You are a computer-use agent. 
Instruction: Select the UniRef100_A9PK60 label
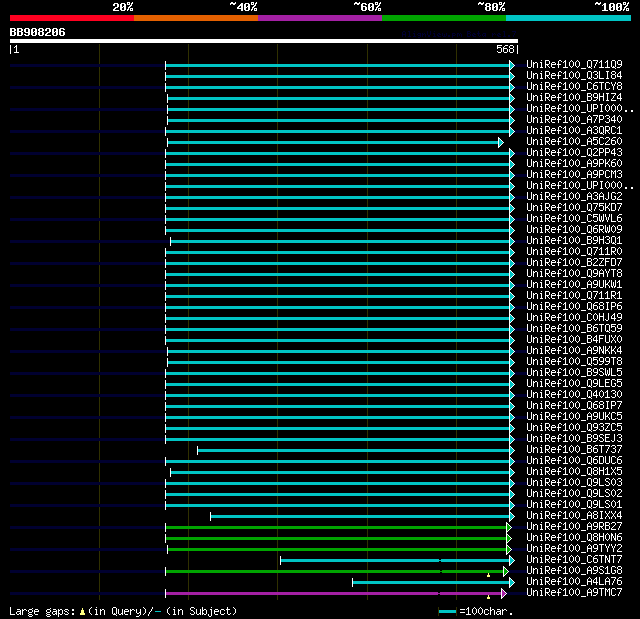point(574,164)
